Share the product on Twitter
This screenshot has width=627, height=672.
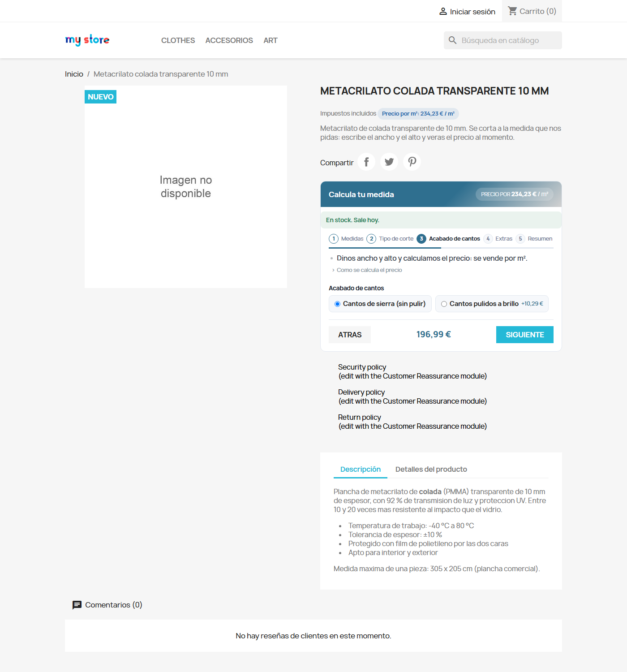pos(389,162)
